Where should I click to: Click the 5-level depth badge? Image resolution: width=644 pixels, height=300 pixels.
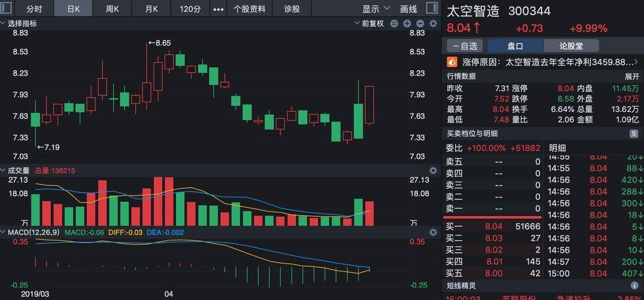click(634, 134)
